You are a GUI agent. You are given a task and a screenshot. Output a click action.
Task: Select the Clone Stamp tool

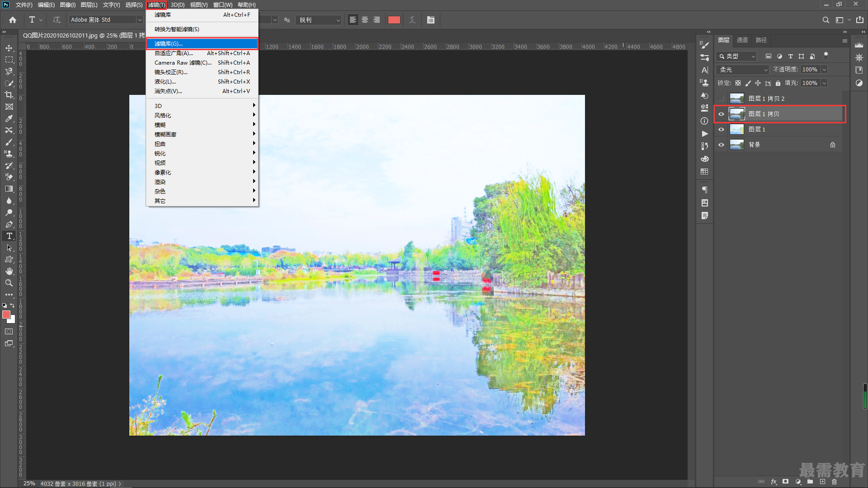[9, 154]
